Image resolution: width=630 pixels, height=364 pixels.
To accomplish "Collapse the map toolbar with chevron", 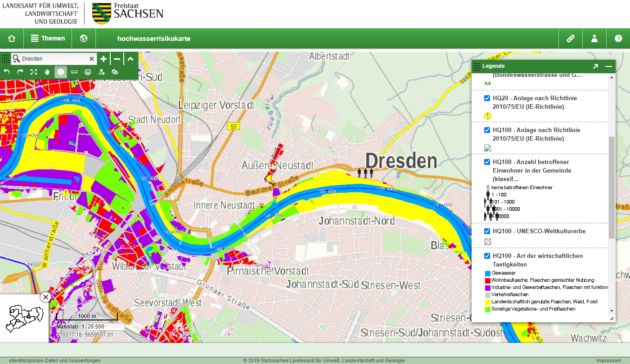I will [130, 59].
